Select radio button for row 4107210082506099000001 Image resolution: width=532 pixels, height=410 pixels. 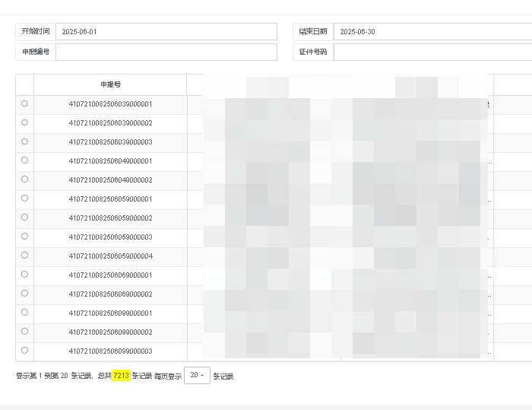[x=24, y=313]
